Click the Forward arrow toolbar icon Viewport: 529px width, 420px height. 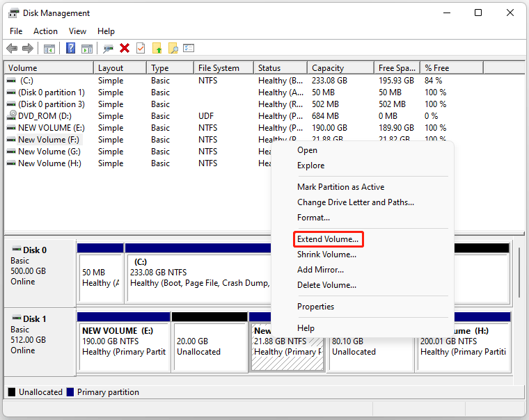coord(28,48)
